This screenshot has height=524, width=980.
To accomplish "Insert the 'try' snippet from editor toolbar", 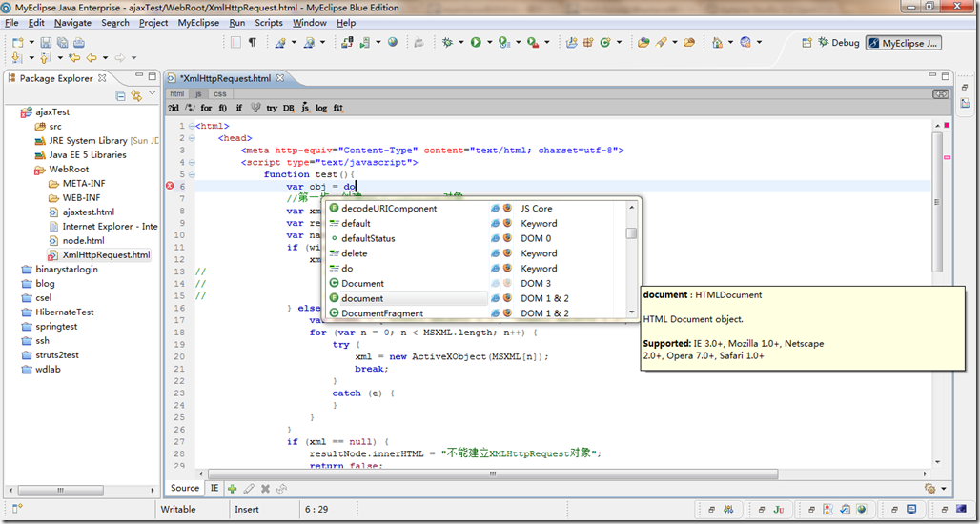I will pyautogui.click(x=272, y=108).
